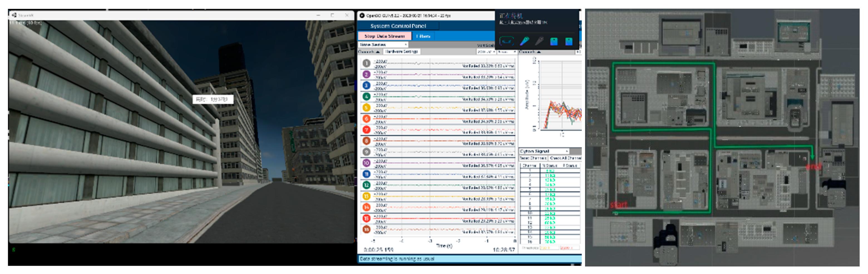Click the Check All Channels button

click(x=565, y=158)
